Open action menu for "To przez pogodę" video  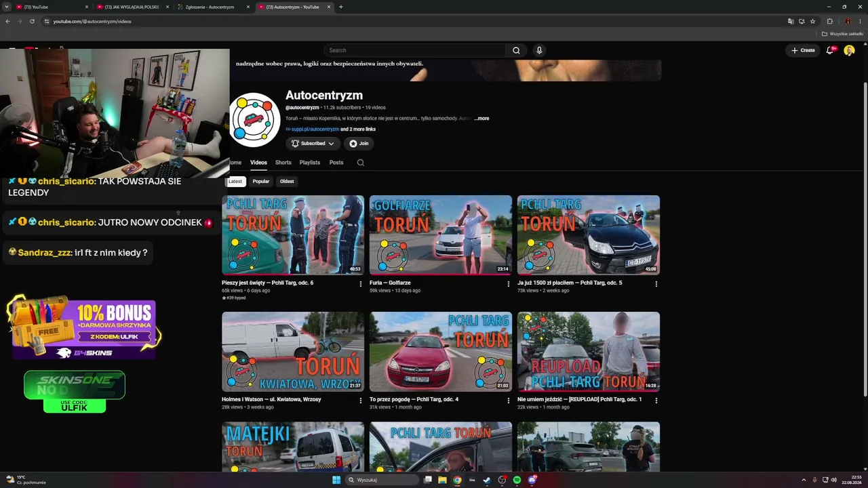click(509, 401)
